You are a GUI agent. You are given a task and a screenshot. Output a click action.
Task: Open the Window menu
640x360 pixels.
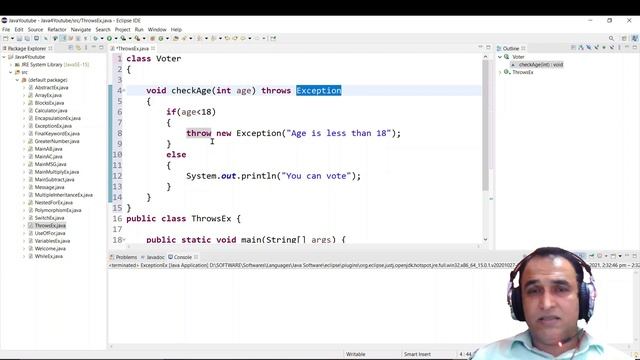coord(157,30)
